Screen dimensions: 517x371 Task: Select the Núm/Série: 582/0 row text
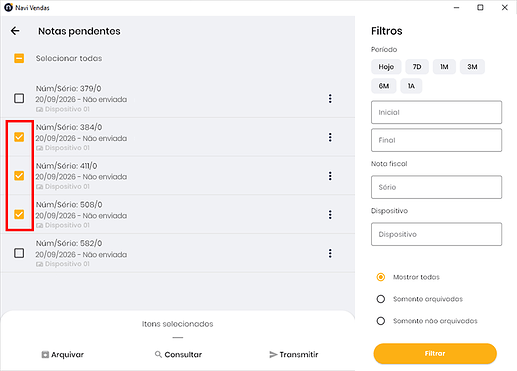69,243
